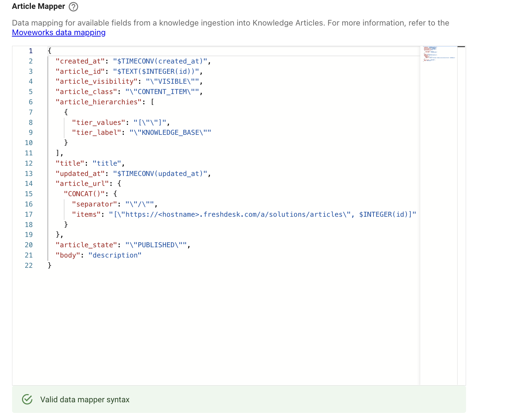Click the KNOWLEDGE_BASE value text

click(170, 133)
